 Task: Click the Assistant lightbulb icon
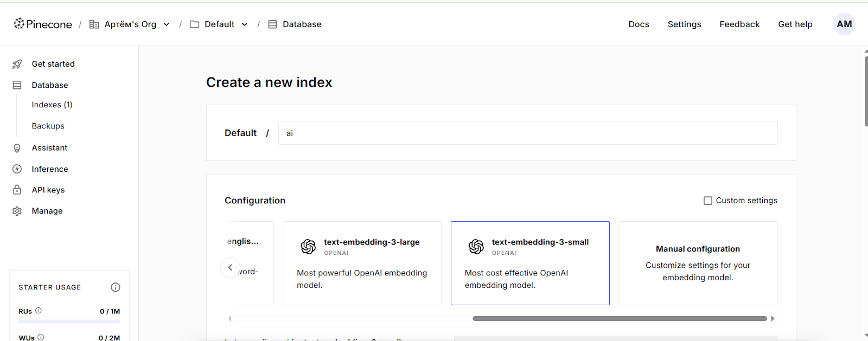(17, 148)
